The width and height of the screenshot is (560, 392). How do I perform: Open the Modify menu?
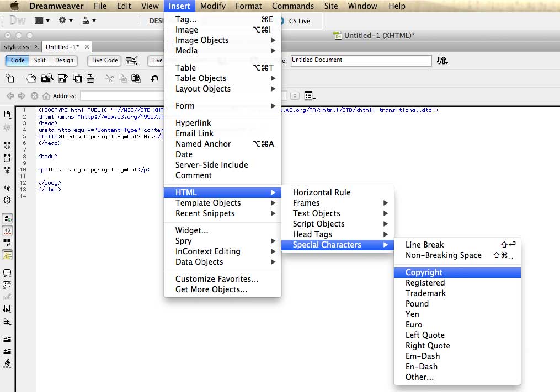[213, 6]
